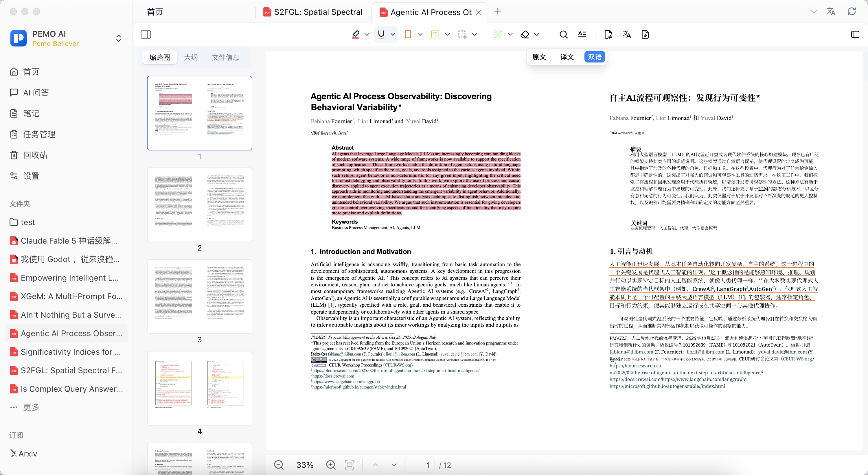Open Significativity Indices for file
868x475 pixels.
pyautogui.click(x=66, y=352)
